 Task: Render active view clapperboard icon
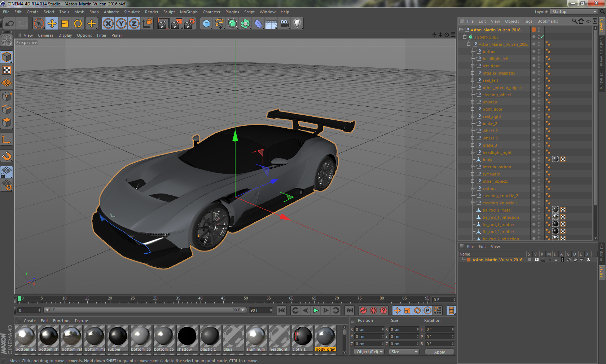(163, 24)
